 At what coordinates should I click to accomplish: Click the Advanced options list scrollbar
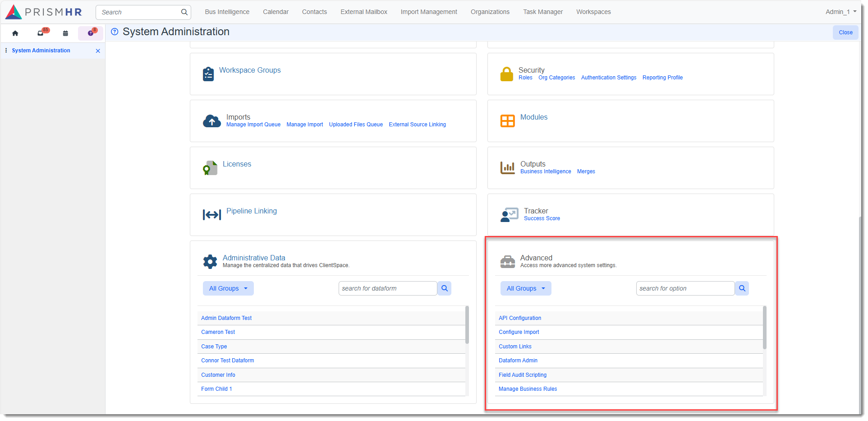(764, 328)
